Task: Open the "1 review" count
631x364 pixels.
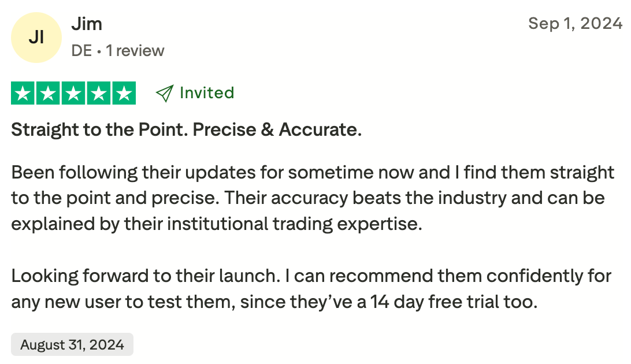Action: pos(135,51)
